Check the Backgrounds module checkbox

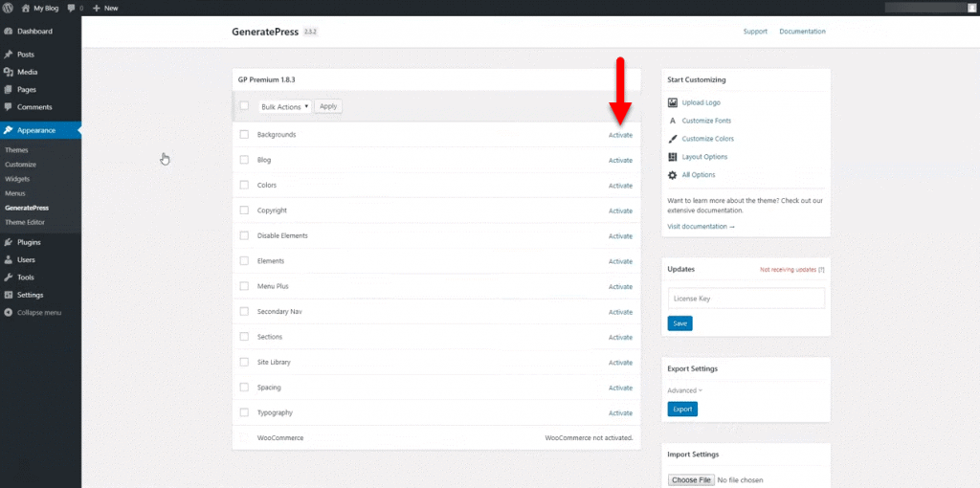tap(244, 135)
